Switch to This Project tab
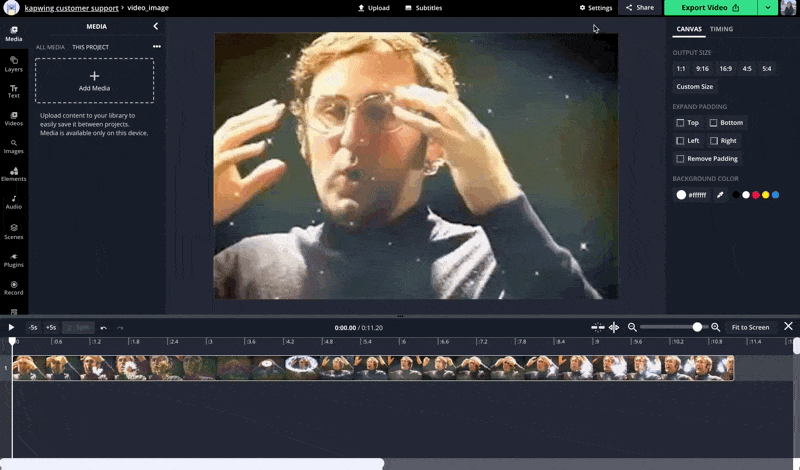 coord(90,47)
